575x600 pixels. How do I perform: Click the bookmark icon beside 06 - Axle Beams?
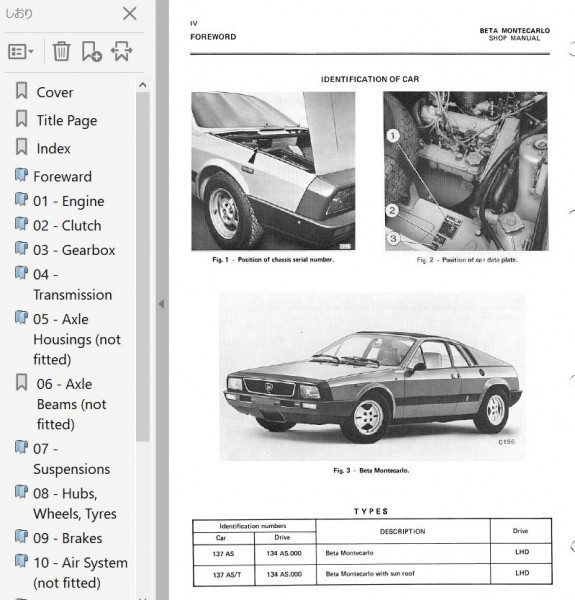pos(21,383)
